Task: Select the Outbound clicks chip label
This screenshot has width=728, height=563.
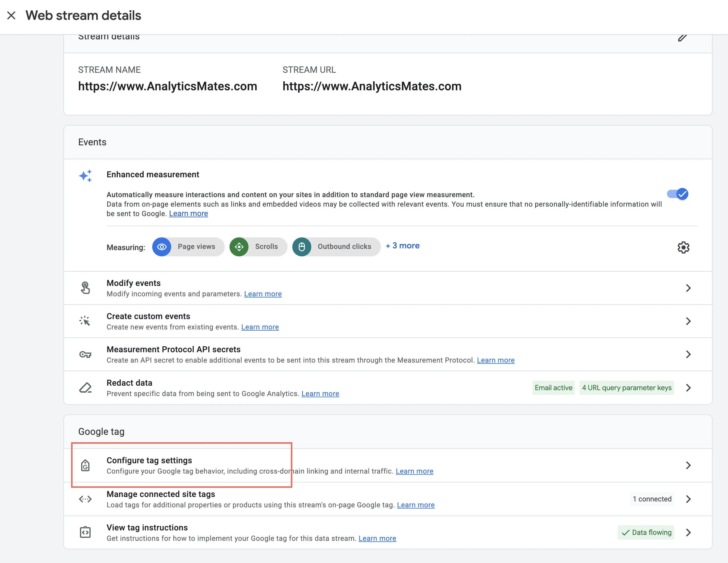Action: (x=344, y=247)
